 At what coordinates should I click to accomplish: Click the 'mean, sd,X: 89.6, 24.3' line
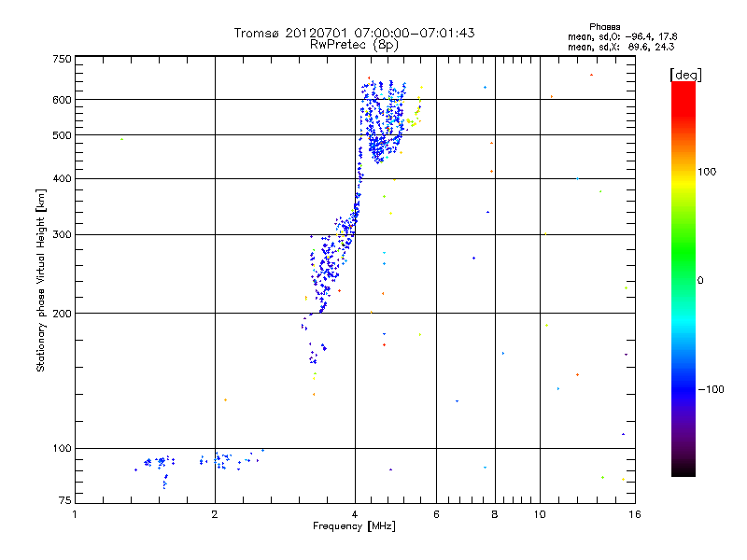[621, 47]
